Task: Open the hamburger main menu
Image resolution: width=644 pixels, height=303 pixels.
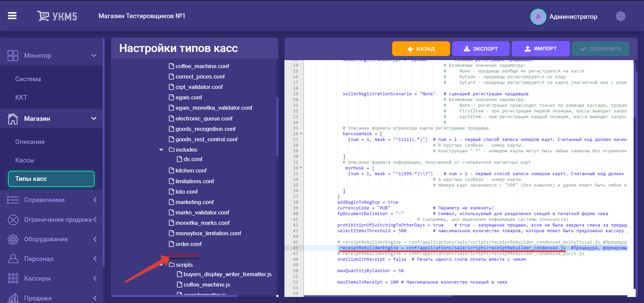Action: (12, 16)
